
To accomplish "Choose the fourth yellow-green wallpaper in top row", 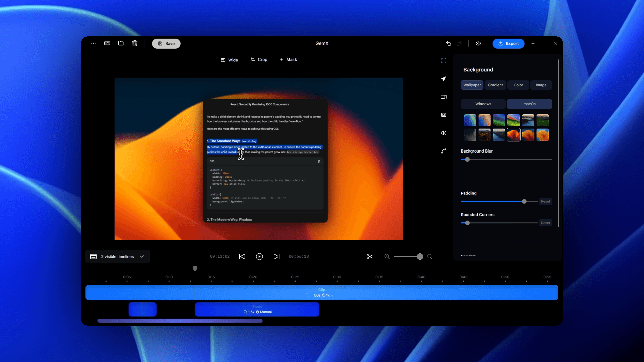I will 514,120.
